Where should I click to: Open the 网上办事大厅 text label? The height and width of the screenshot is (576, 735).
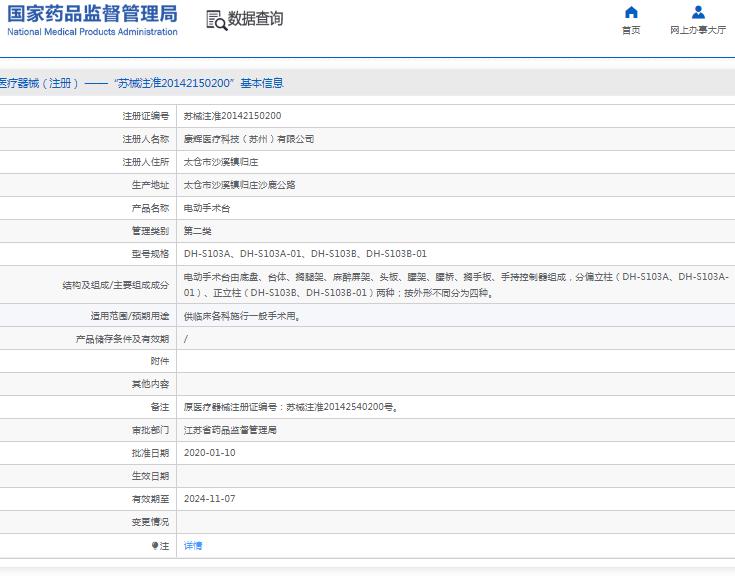click(x=698, y=30)
